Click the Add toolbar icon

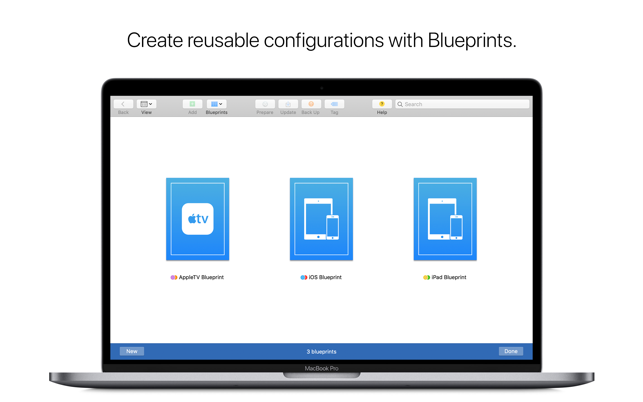[192, 104]
